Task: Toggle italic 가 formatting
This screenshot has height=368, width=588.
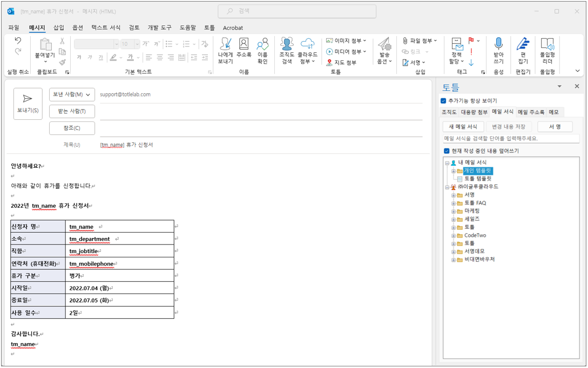Action: tap(90, 57)
